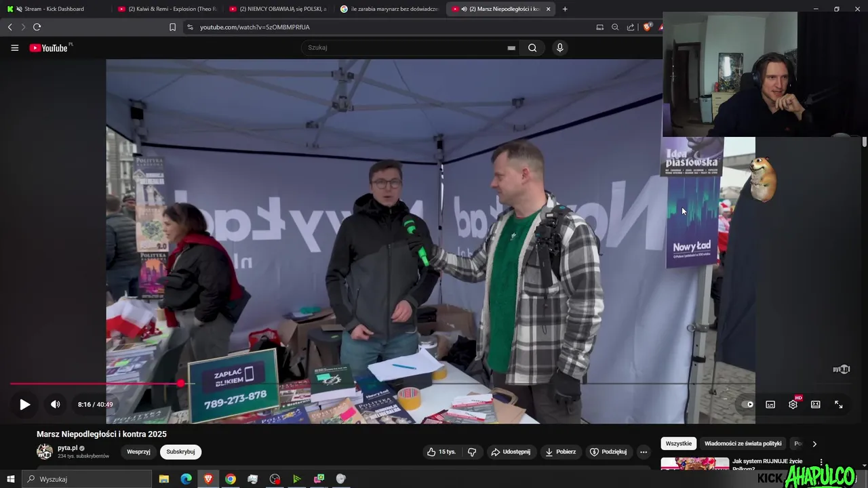
Task: Click the Wesprzyj button
Action: [x=138, y=451]
